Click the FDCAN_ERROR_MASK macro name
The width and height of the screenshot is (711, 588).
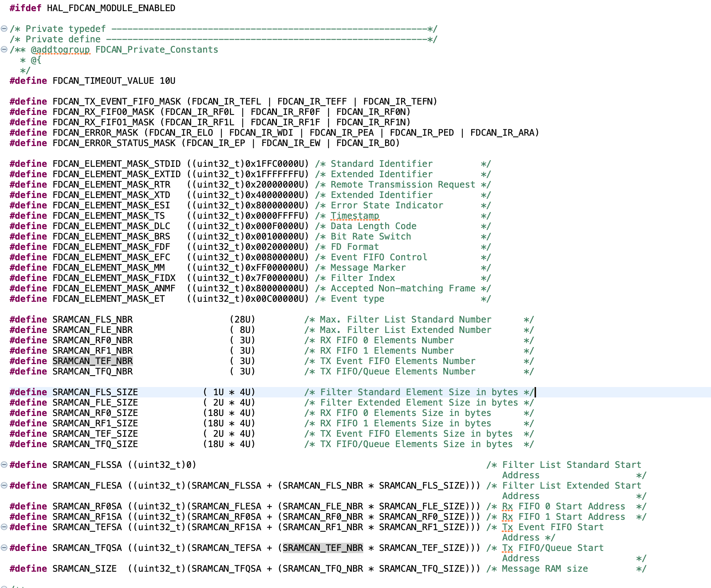[95, 132]
